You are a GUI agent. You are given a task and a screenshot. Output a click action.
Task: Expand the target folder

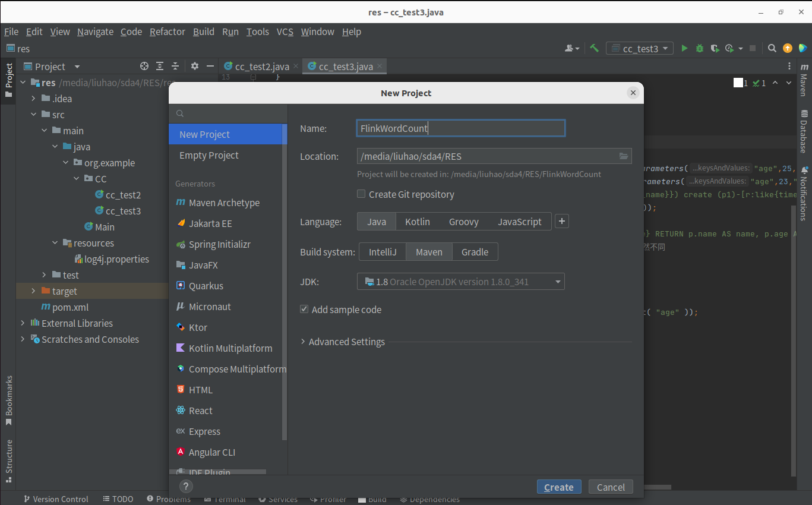point(34,291)
